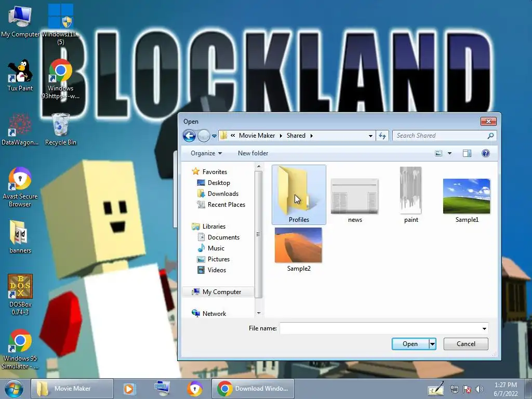The height and width of the screenshot is (399, 532).
Task: Select the Windows 93 Chrome shortcut icon
Action: (x=60, y=79)
